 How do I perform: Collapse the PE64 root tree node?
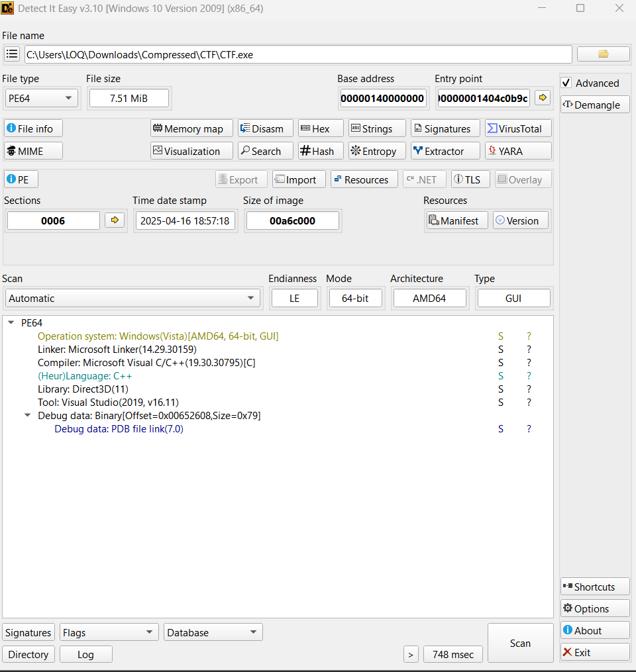click(11, 323)
